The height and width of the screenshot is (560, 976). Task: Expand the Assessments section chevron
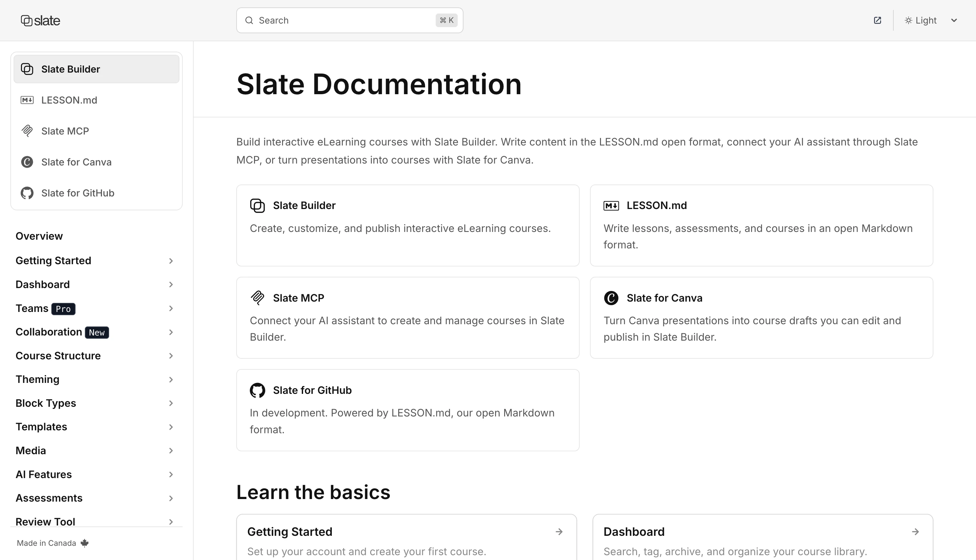pos(171,498)
